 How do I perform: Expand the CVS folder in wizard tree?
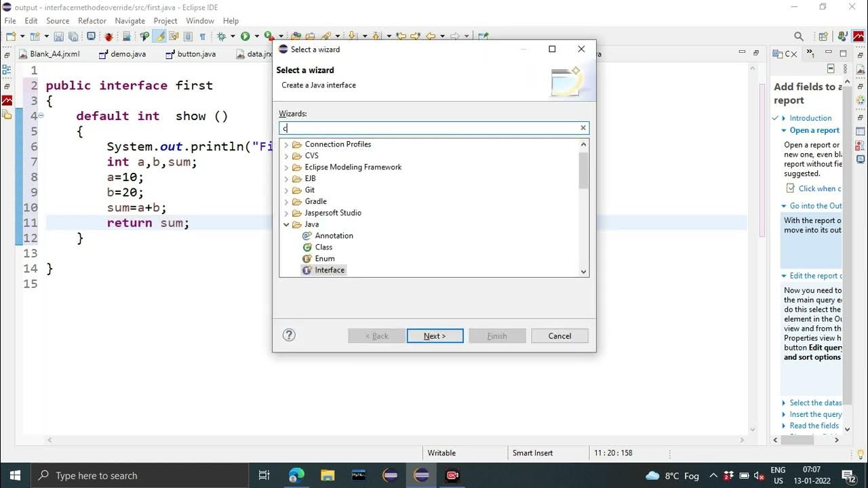tap(286, 156)
